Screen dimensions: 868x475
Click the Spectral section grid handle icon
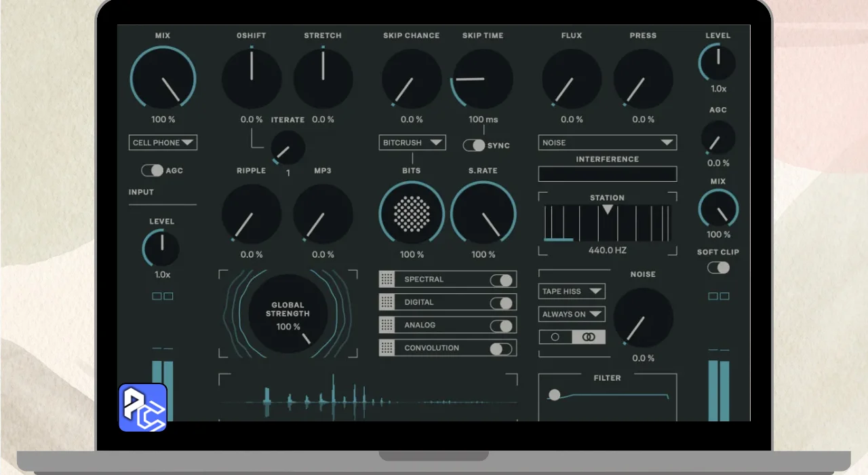pos(387,280)
